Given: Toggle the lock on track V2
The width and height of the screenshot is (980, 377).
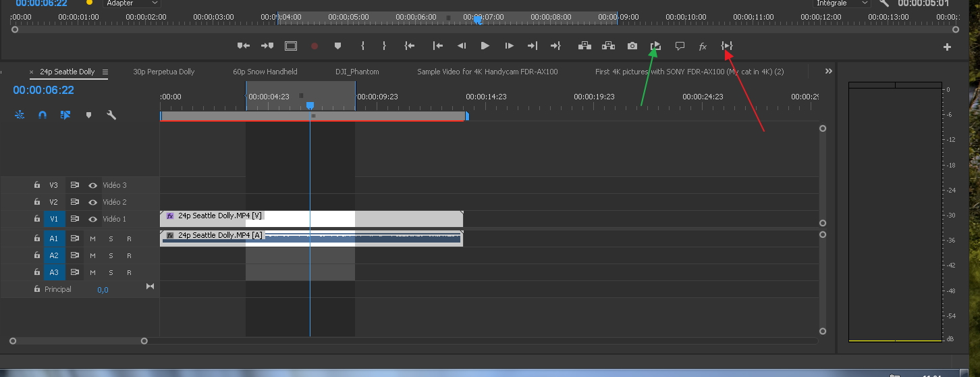Looking at the screenshot, I should tap(37, 202).
